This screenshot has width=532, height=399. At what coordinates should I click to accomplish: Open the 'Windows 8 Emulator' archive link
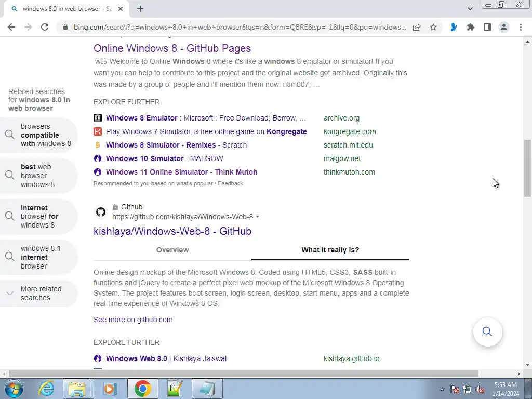coord(206,118)
